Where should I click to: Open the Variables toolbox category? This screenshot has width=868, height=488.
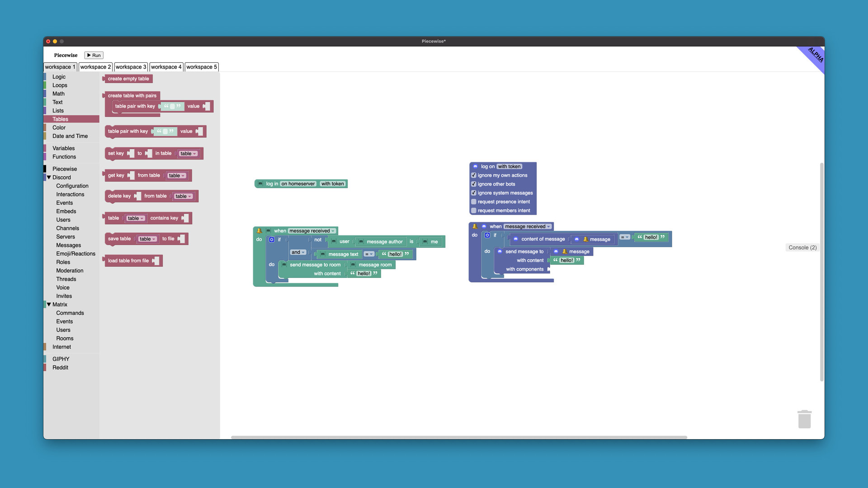point(63,148)
